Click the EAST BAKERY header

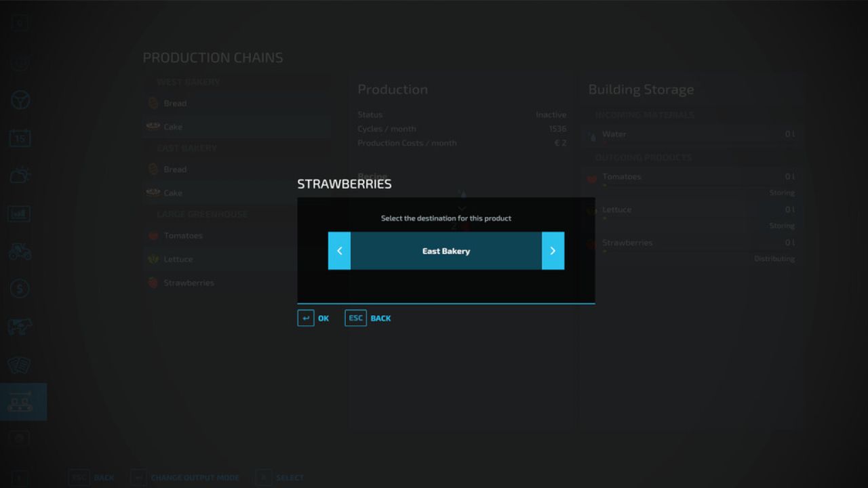[187, 148]
